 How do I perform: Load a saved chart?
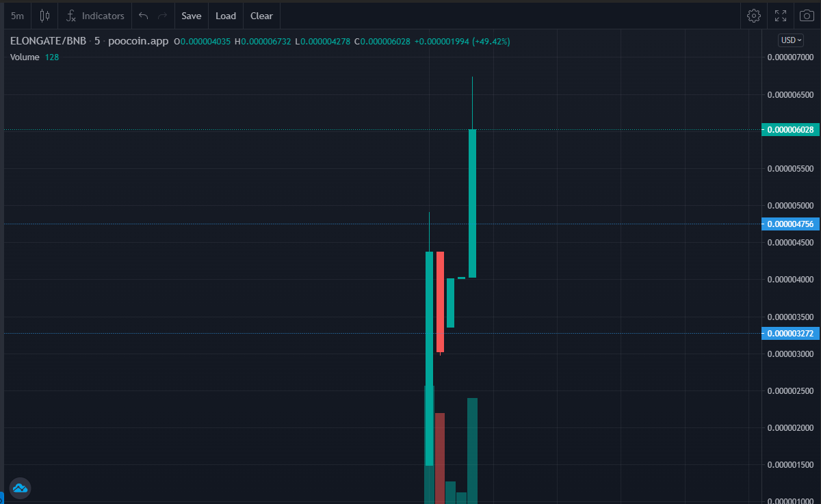point(226,16)
